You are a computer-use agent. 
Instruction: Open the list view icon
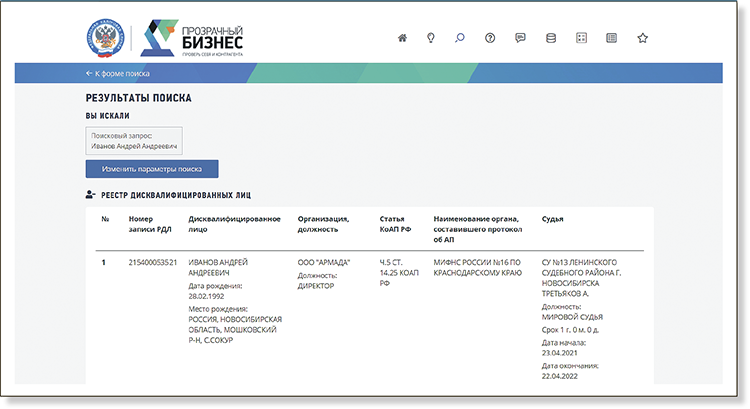pos(611,38)
